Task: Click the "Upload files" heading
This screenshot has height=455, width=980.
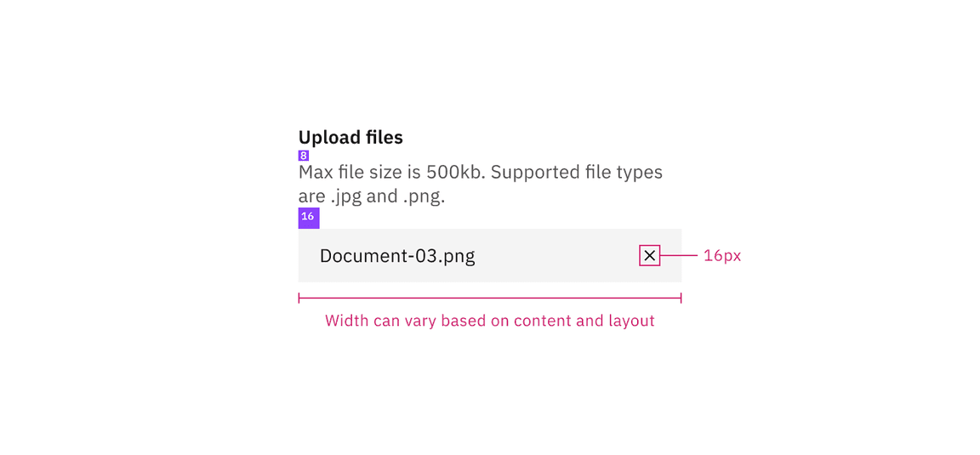Action: click(x=350, y=137)
